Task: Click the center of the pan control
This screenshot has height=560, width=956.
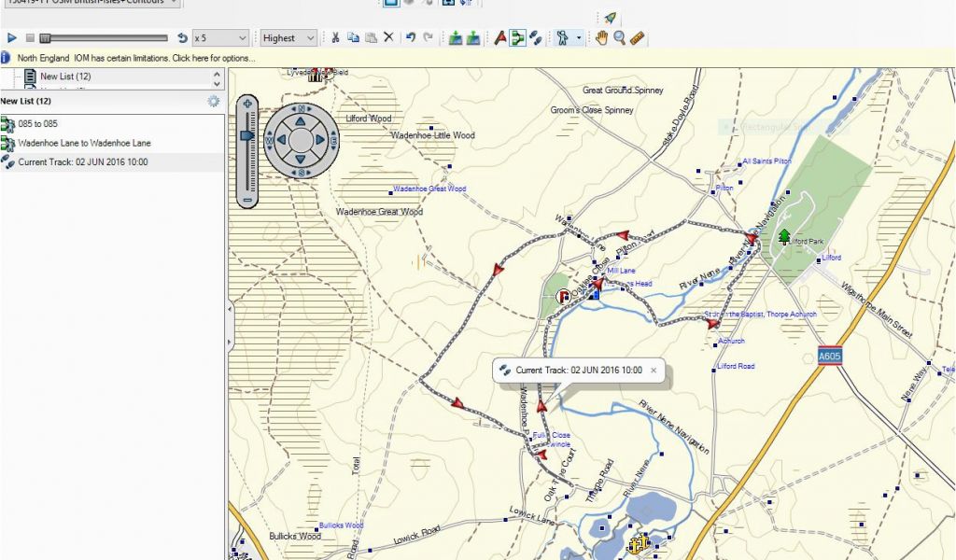Action: pos(301,140)
